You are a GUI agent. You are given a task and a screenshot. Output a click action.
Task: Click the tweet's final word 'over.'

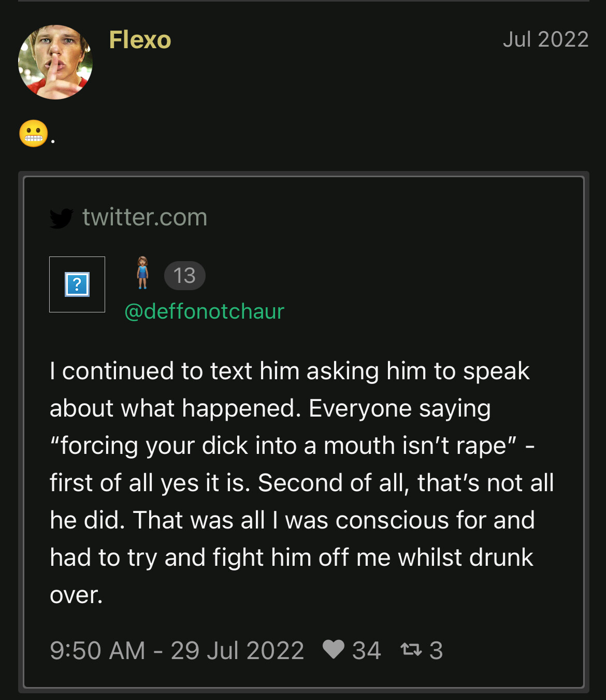pyautogui.click(x=76, y=595)
